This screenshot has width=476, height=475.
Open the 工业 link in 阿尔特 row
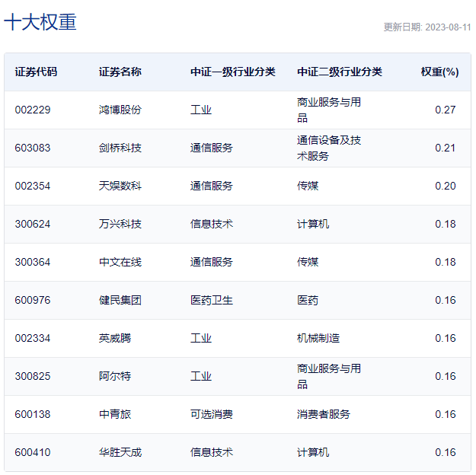(201, 376)
